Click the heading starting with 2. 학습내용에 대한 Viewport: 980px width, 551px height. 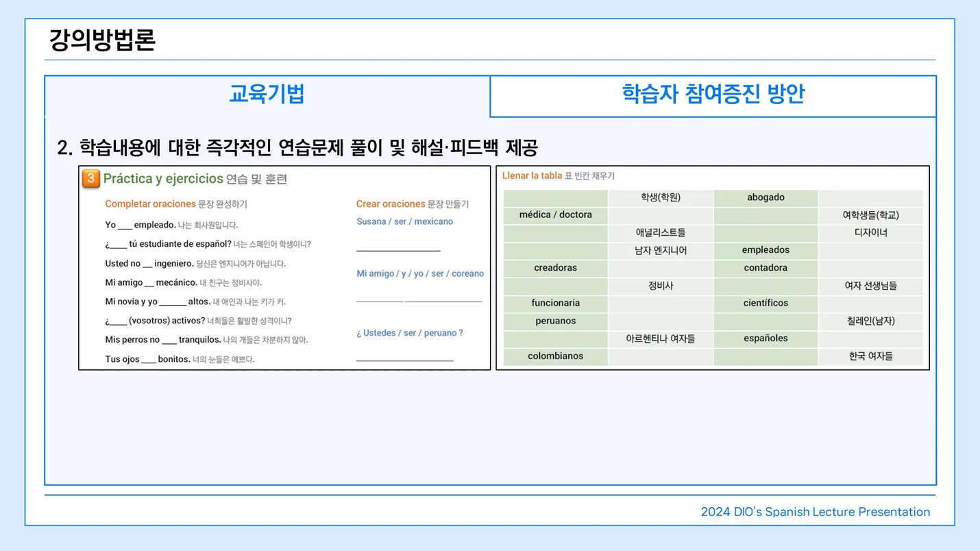coord(297,147)
